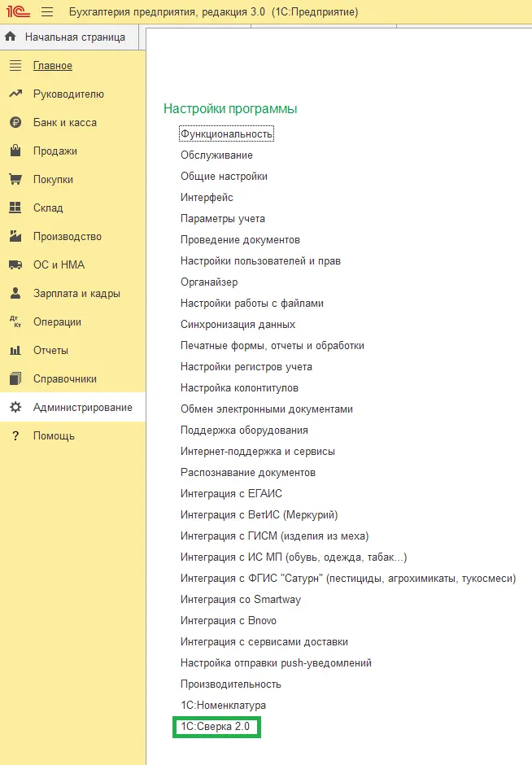Image resolution: width=532 pixels, height=765 pixels.
Task: Open Настройки пользователей и прав
Action: point(260,261)
